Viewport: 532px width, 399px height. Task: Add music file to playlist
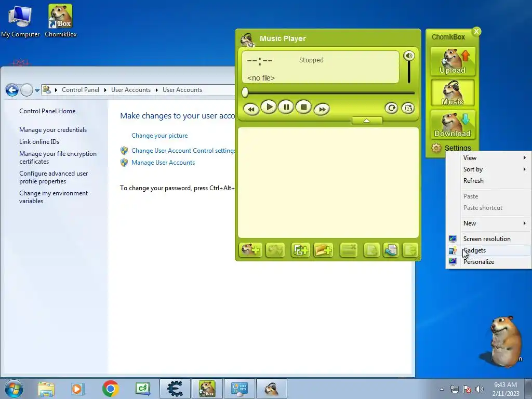(300, 250)
